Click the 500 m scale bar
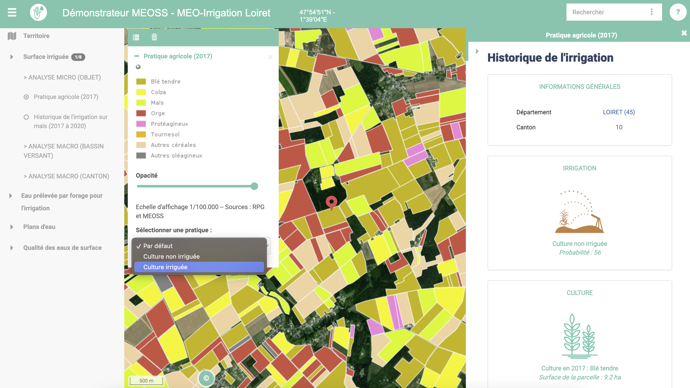Viewport: 690px width, 388px height. pos(146,381)
